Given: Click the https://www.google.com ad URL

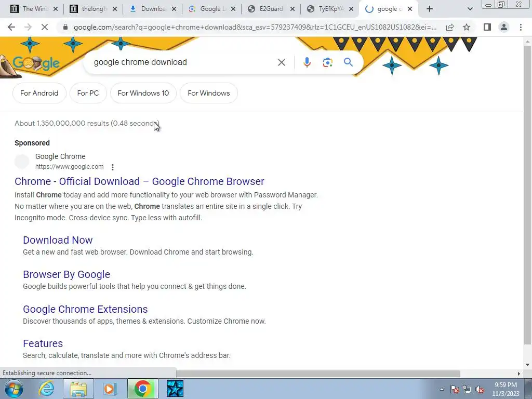Looking at the screenshot, I should pos(69,167).
